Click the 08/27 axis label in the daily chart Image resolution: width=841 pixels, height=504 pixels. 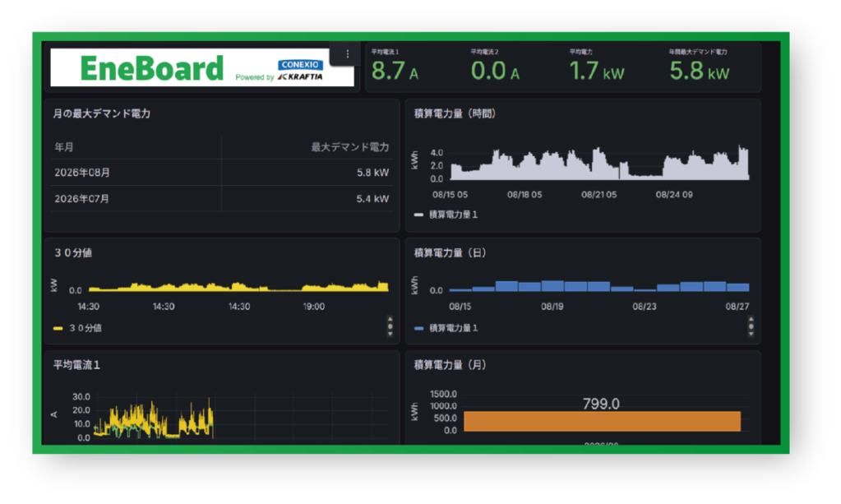[737, 307]
